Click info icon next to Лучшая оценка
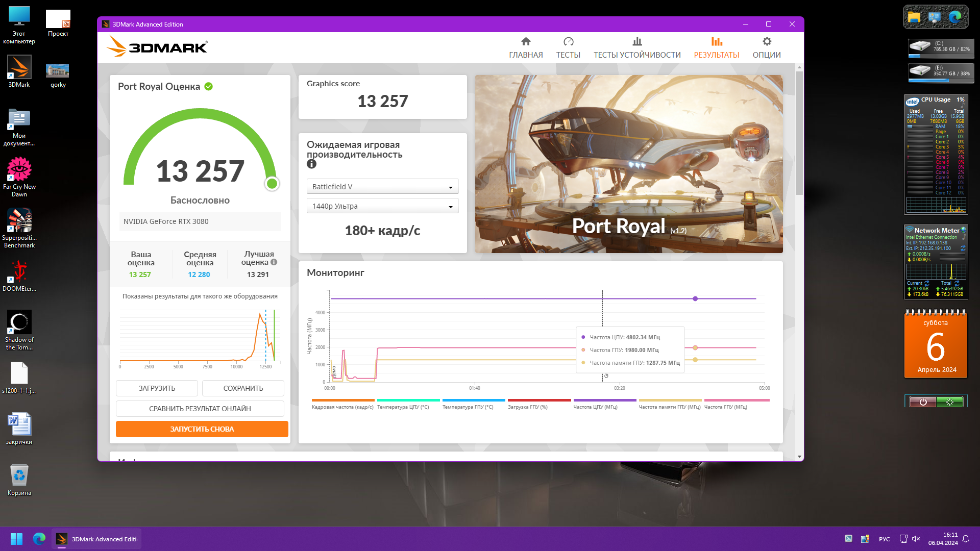This screenshot has width=980, height=551. coord(274,262)
